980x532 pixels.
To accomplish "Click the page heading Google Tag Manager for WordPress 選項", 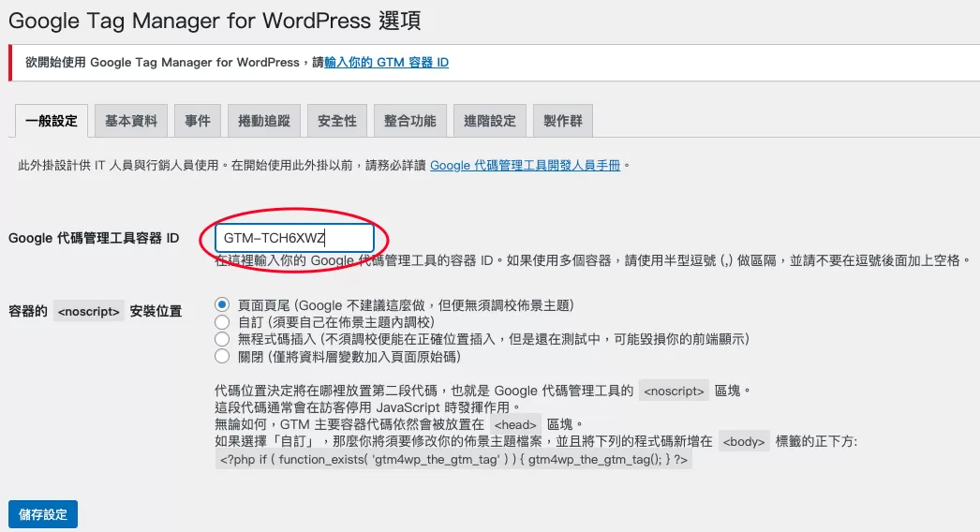I will (215, 21).
